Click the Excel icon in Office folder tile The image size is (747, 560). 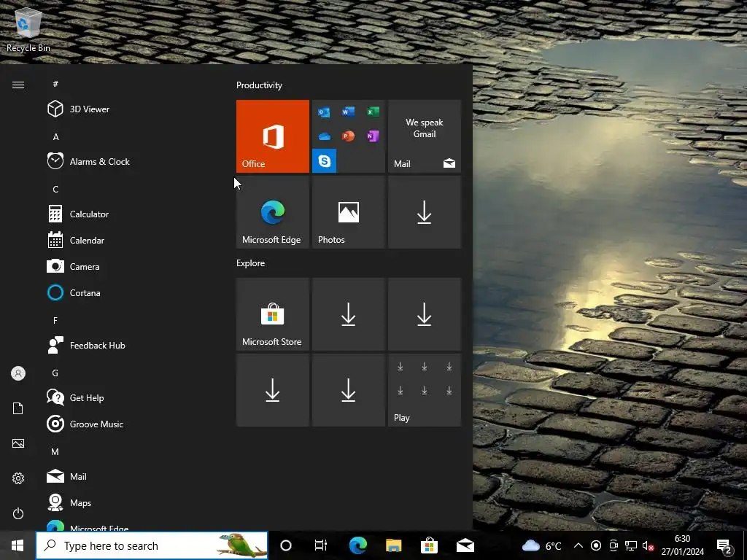tap(373, 112)
